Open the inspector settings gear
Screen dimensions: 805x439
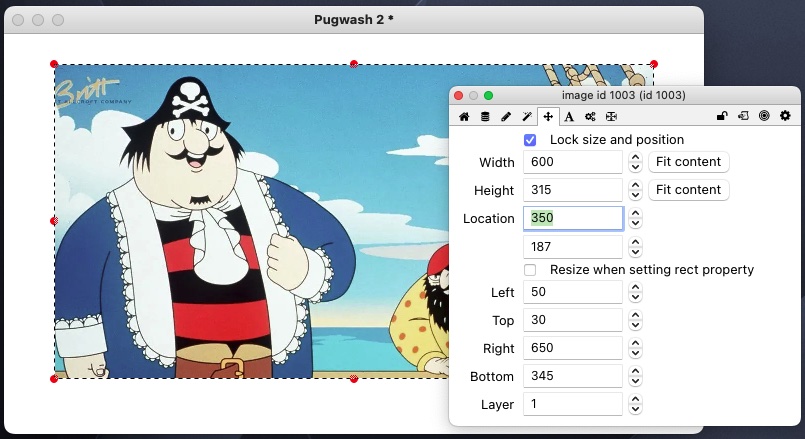(785, 117)
